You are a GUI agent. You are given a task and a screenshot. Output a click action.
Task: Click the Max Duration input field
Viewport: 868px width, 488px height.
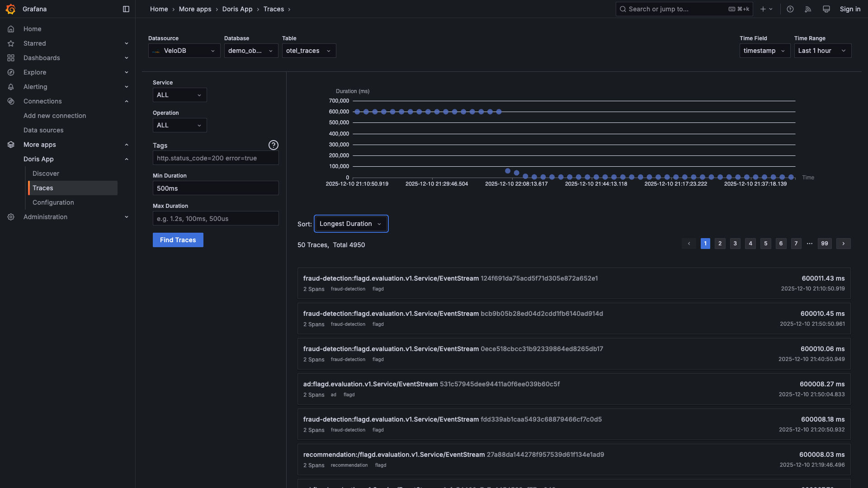216,219
